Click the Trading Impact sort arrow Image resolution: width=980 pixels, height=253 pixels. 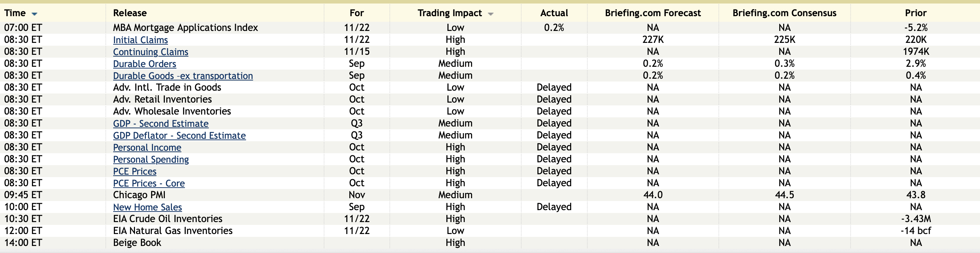click(x=491, y=14)
